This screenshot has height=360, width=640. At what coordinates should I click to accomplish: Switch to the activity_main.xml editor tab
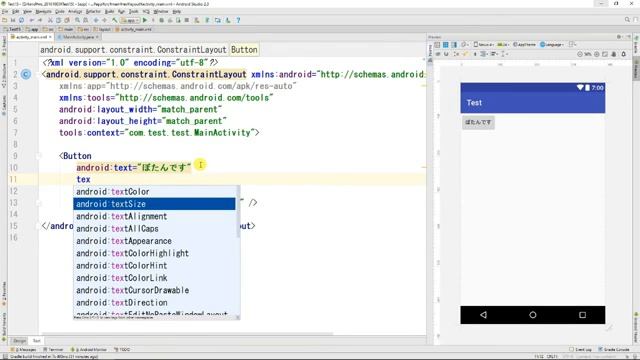(31, 37)
